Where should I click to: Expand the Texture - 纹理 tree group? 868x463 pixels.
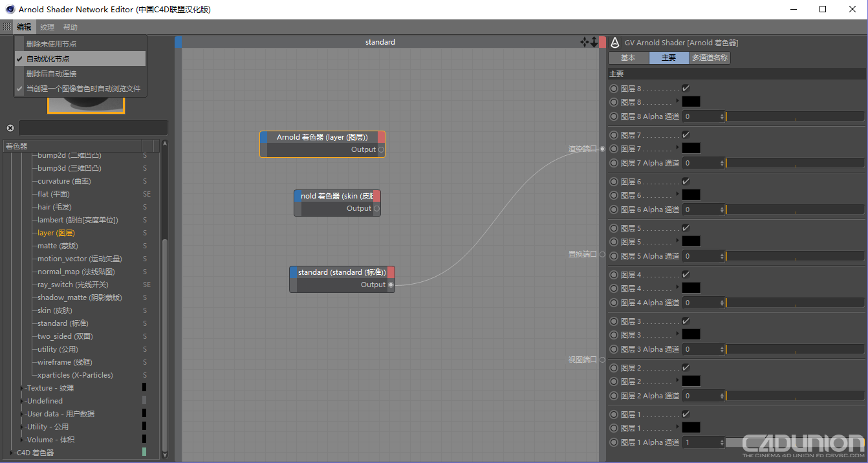click(23, 388)
